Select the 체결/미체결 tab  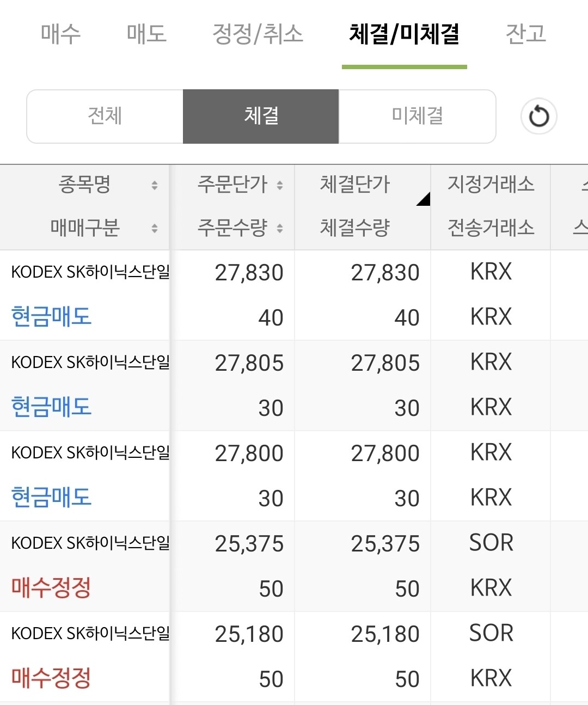405,34
